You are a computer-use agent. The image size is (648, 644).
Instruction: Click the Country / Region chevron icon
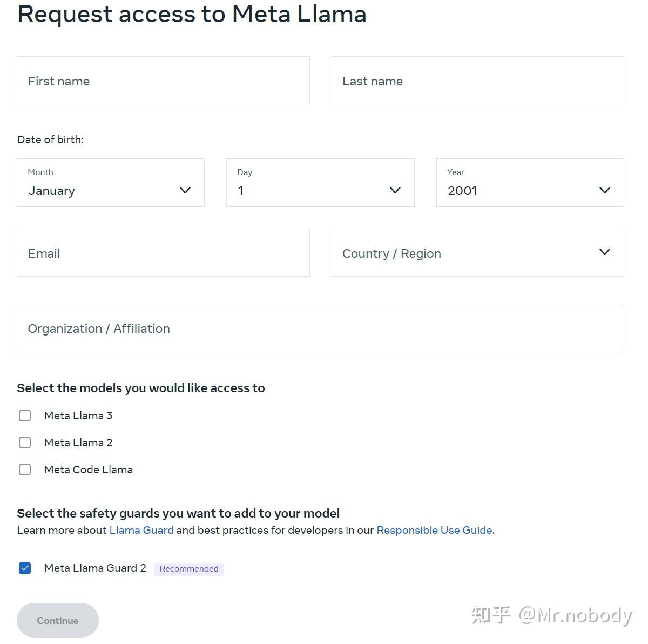(x=605, y=252)
